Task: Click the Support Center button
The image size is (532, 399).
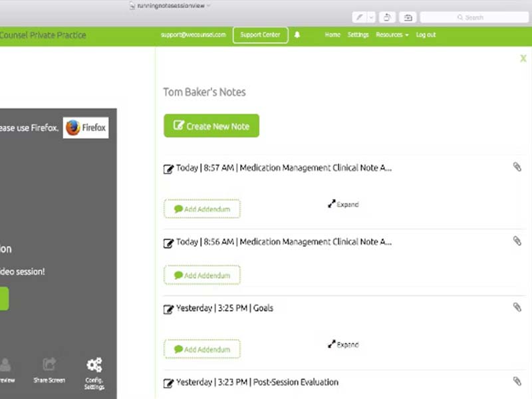Action: (260, 35)
